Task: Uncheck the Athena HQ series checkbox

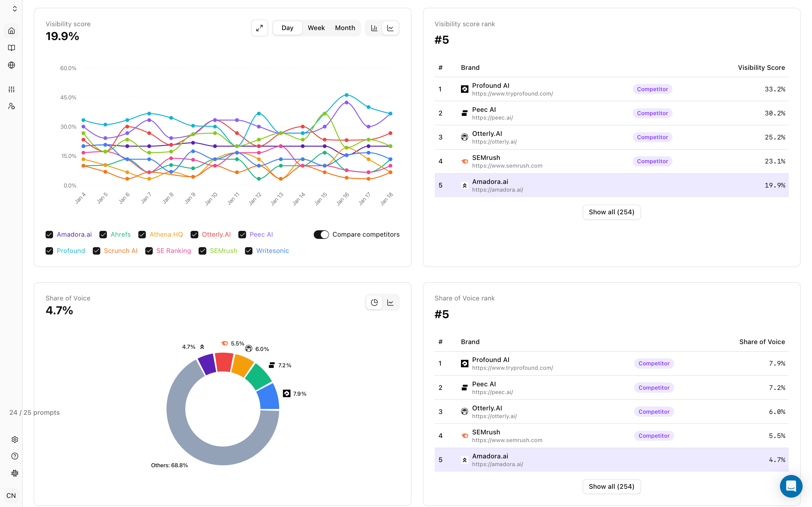Action: point(142,235)
